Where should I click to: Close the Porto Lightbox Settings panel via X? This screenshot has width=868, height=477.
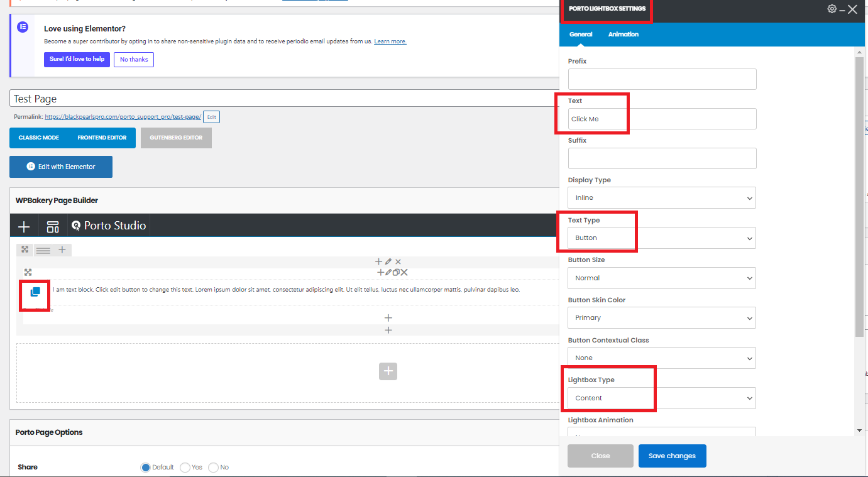coord(852,9)
